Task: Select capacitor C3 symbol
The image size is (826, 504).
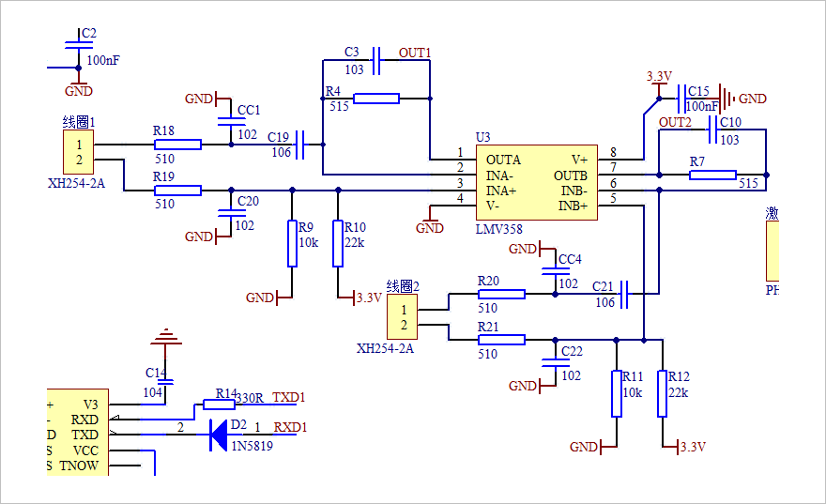Action: (x=376, y=60)
